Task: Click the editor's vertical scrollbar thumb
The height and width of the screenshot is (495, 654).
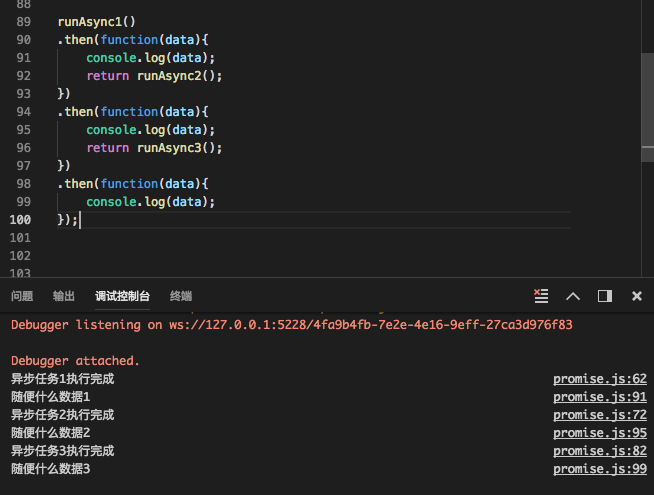Action: click(x=647, y=105)
